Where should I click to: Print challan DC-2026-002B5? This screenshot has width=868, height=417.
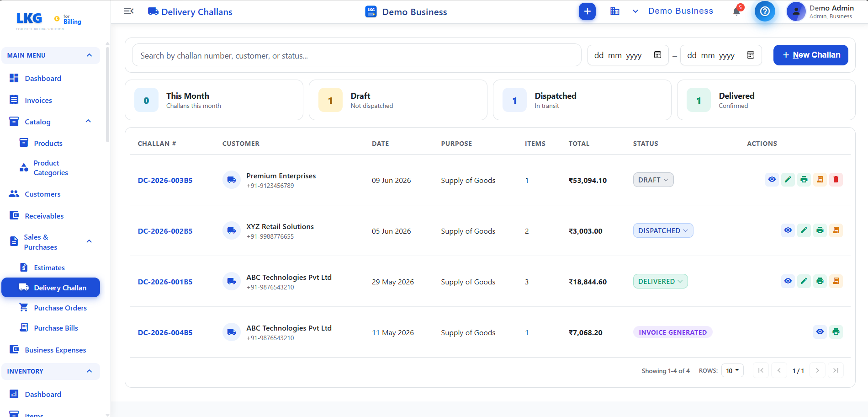(x=820, y=230)
